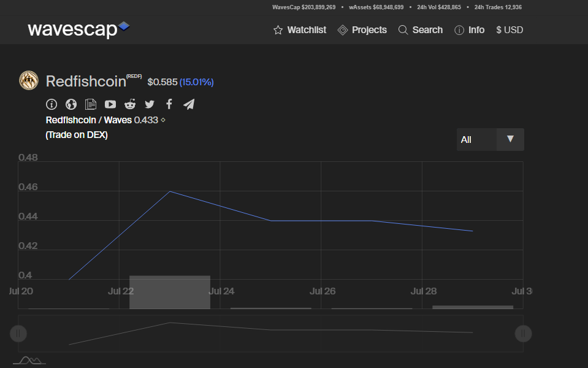This screenshot has height=368, width=588.
Task: Click the Redfishcoin coin logo
Action: point(28,80)
